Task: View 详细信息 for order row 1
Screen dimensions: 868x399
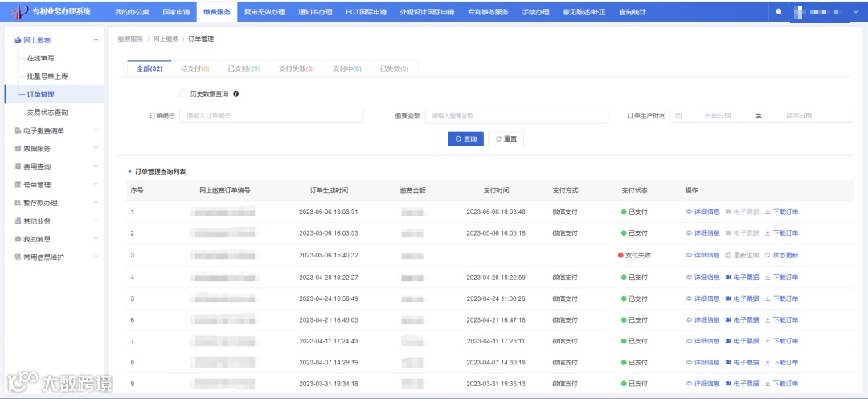Action: [x=703, y=212]
